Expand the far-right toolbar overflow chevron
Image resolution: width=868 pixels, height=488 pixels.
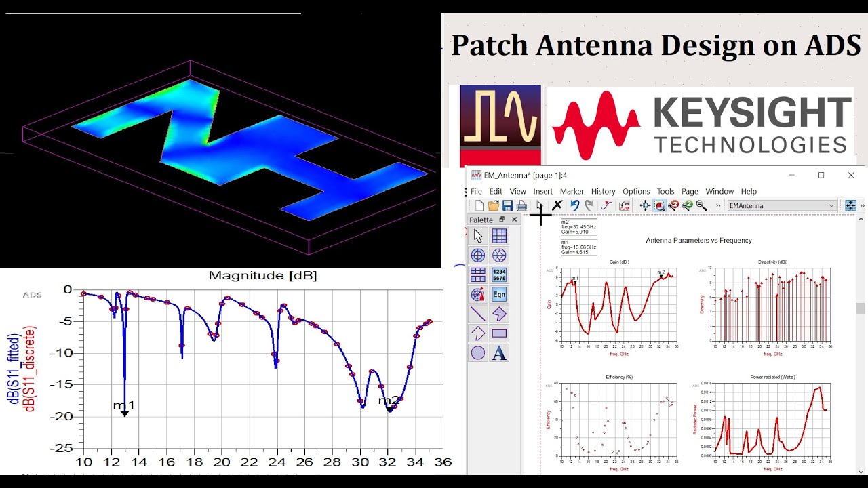click(863, 205)
